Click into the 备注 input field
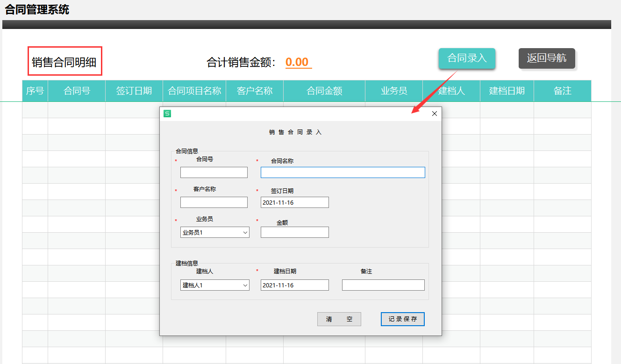The width and height of the screenshot is (621, 364). [383, 285]
